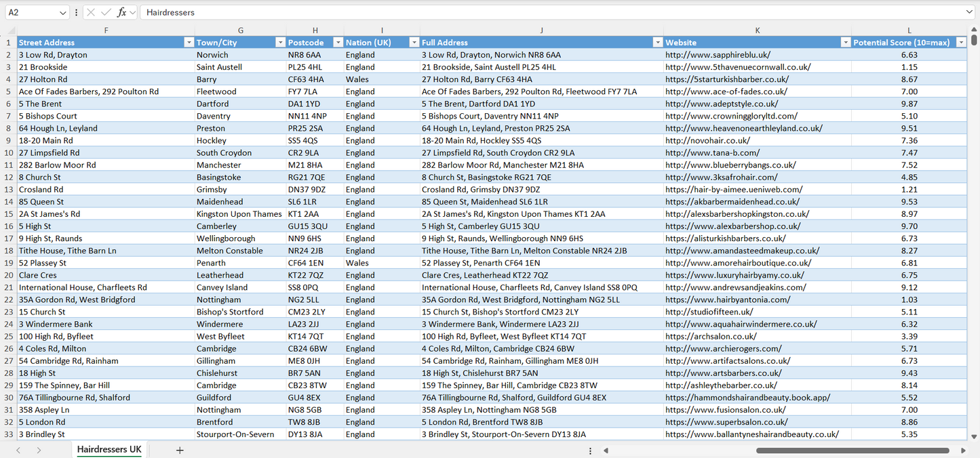Open the Potential Score filter dropdown
The height and width of the screenshot is (458, 980).
point(960,42)
